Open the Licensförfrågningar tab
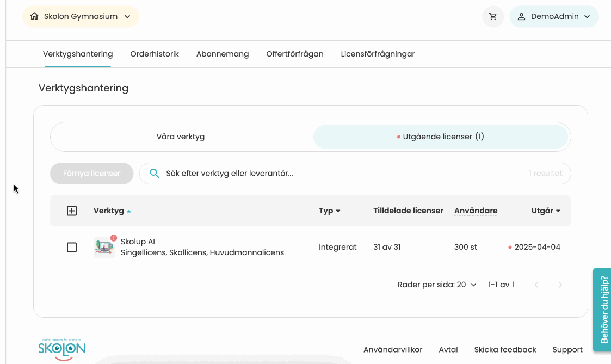Viewport: 611px width, 364px height. [378, 54]
